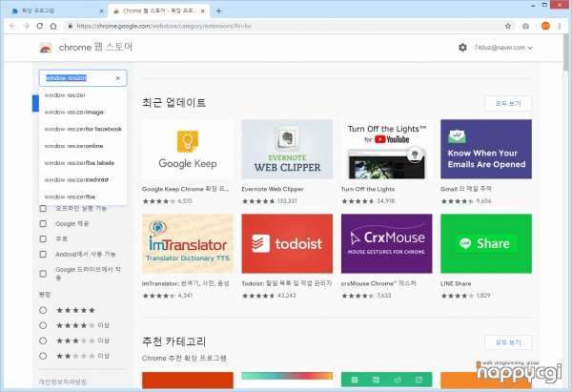Image resolution: width=572 pixels, height=392 pixels.
Task: Expand the 740uz@naver.com account dropdown
Action: tap(503, 48)
